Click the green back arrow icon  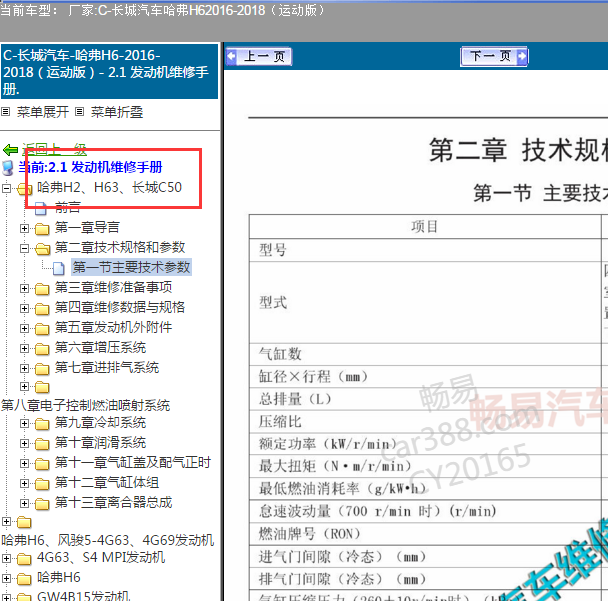coord(10,150)
